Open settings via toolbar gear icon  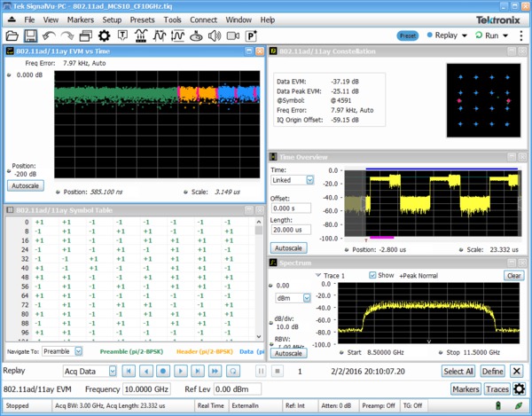104,36
